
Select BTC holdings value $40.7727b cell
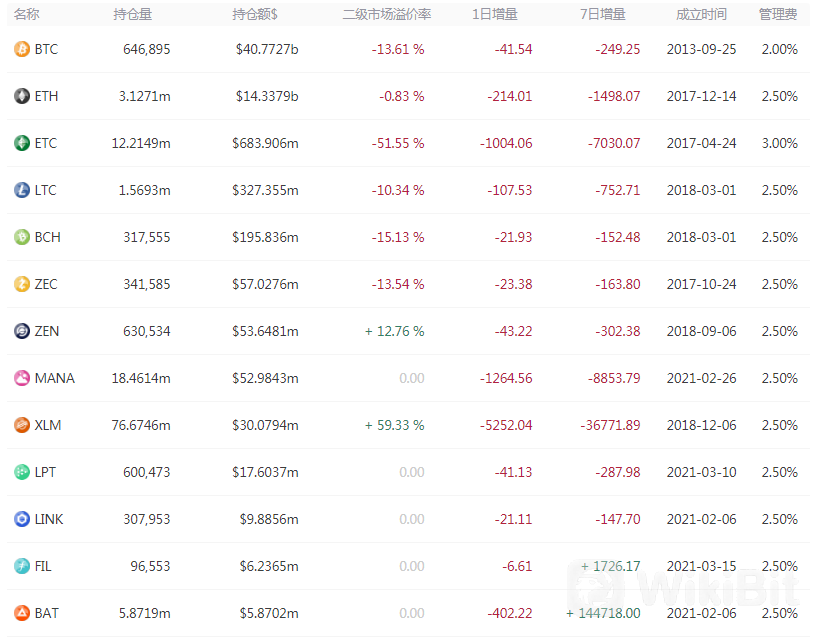(x=267, y=49)
